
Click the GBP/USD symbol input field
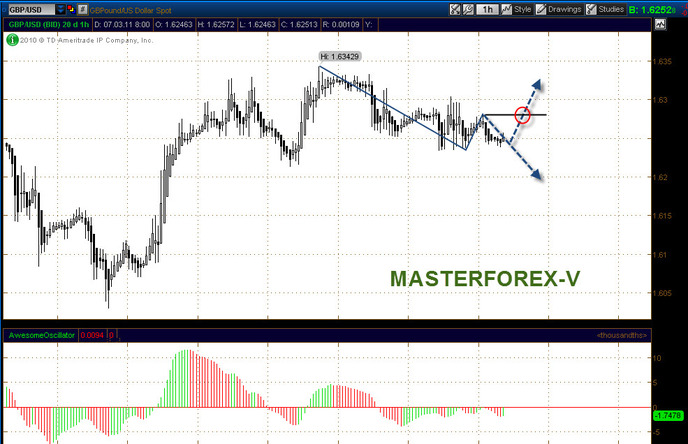(31, 9)
